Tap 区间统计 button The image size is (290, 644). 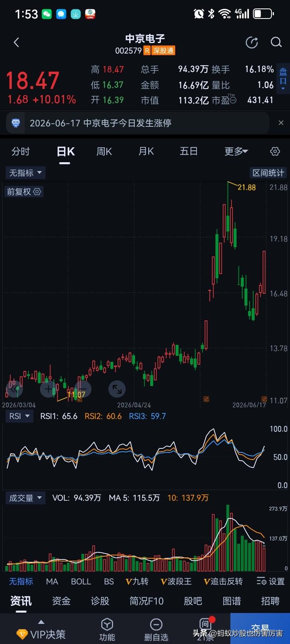coord(268,173)
